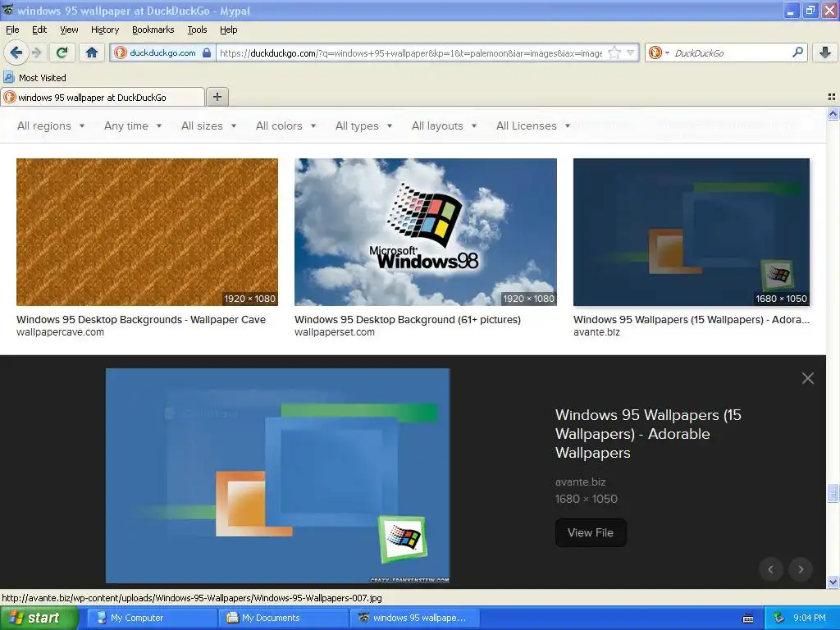This screenshot has width=840, height=630.
Task: Go back with the Back arrow button
Action: [16, 52]
